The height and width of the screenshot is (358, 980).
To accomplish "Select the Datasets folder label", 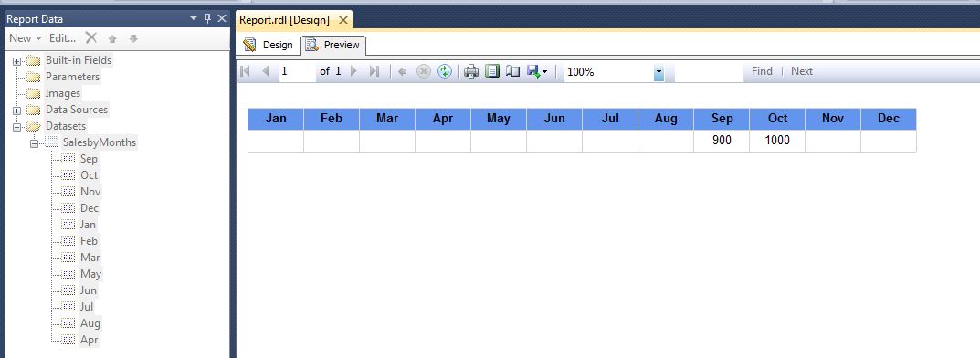I will [66, 126].
